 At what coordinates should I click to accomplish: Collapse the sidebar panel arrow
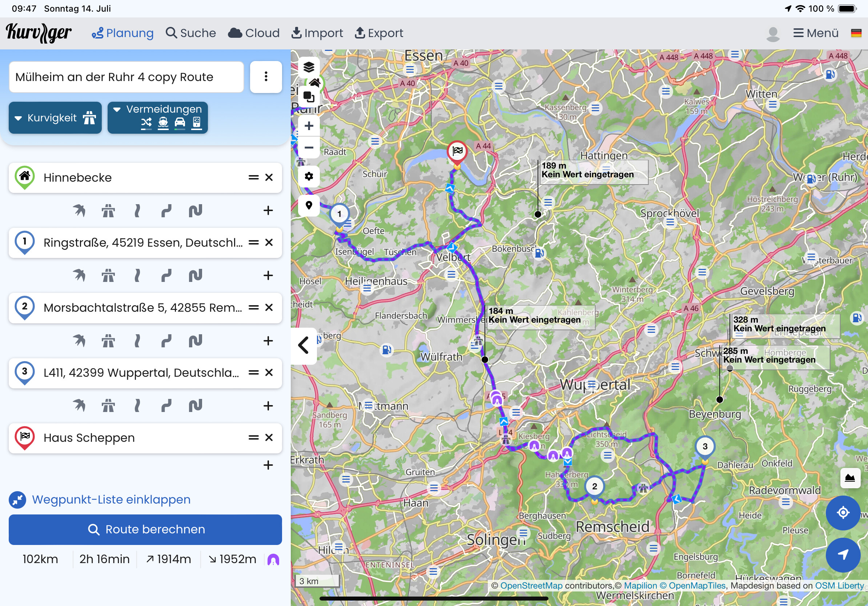coord(304,345)
